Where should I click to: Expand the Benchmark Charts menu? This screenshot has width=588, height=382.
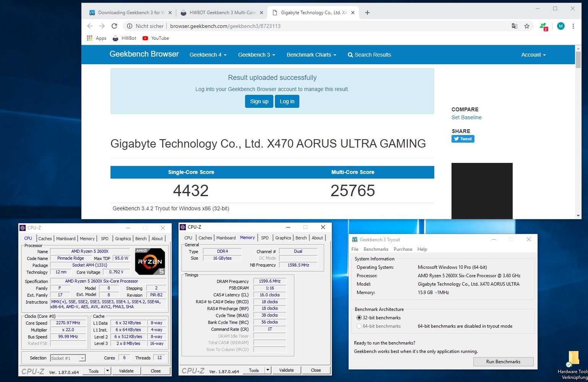click(x=312, y=55)
